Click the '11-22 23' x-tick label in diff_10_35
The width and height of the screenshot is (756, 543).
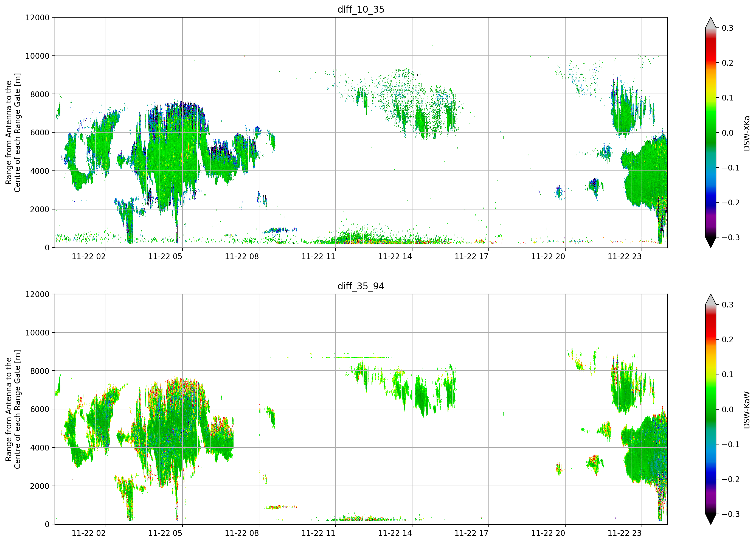(625, 256)
